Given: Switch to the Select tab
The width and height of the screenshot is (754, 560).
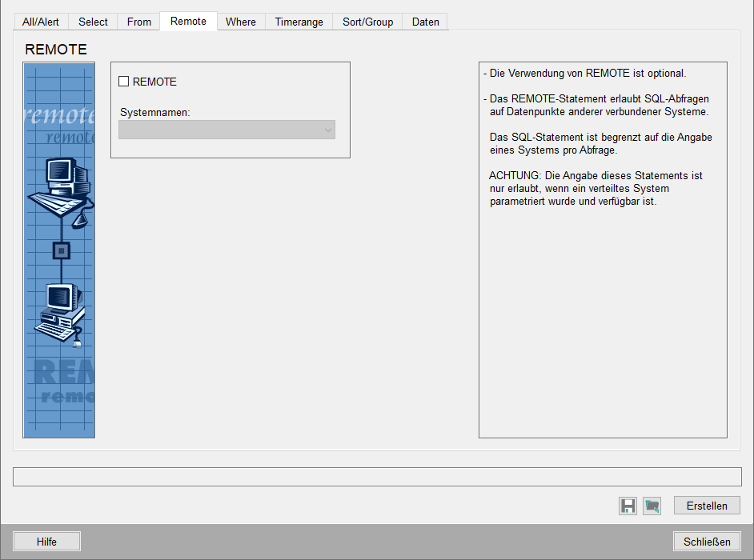Looking at the screenshot, I should click(x=93, y=22).
